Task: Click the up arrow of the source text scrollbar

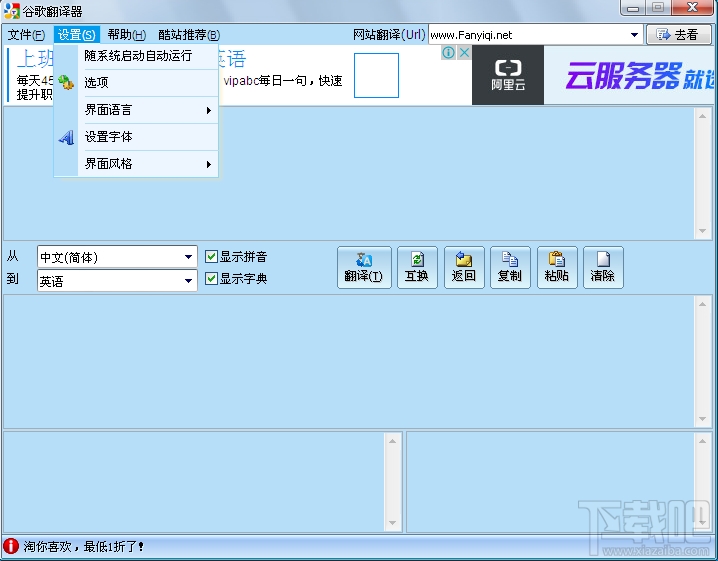Action: tap(702, 116)
